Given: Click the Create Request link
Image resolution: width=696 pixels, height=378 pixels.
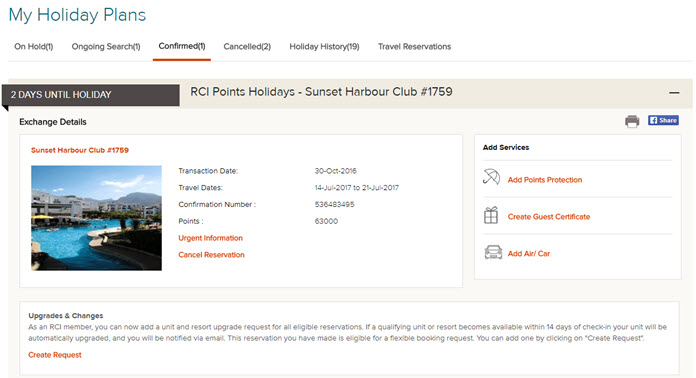Looking at the screenshot, I should pos(55,355).
